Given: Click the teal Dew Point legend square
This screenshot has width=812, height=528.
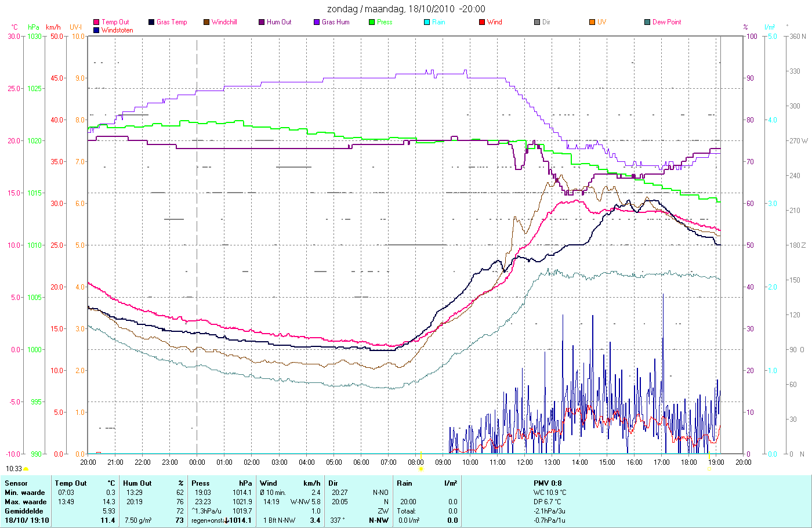Looking at the screenshot, I should click(x=647, y=22).
